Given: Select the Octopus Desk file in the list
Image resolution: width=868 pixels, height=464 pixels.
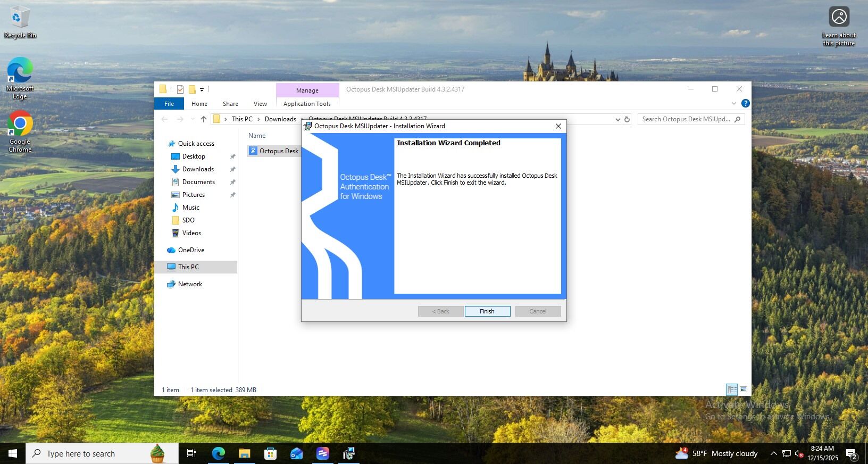Looking at the screenshot, I should point(274,151).
